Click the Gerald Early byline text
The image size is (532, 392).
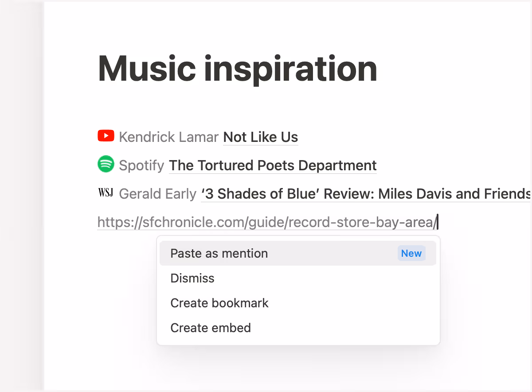point(157,194)
